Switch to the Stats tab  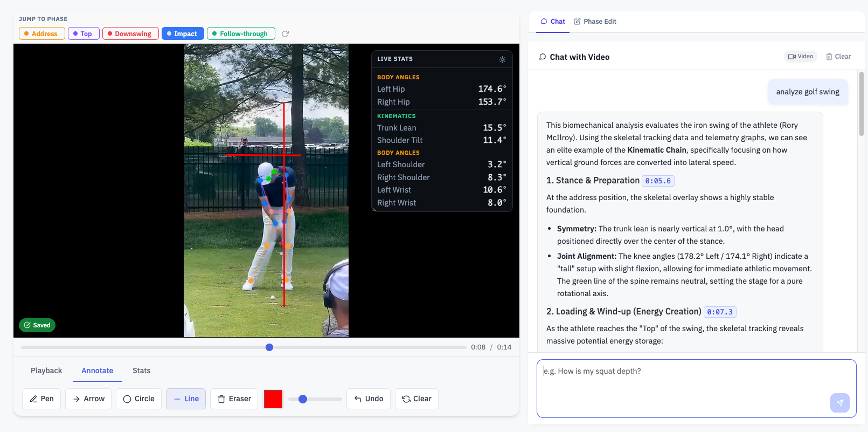click(x=142, y=371)
